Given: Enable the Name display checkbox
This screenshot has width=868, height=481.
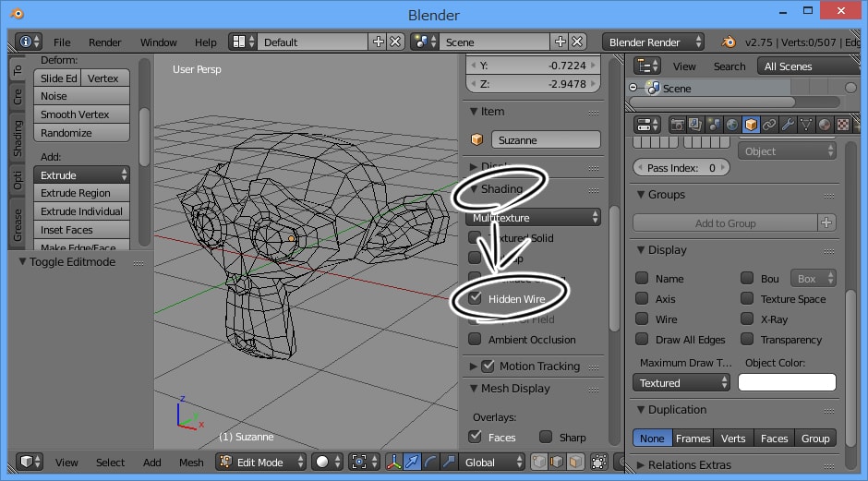Looking at the screenshot, I should click(642, 278).
